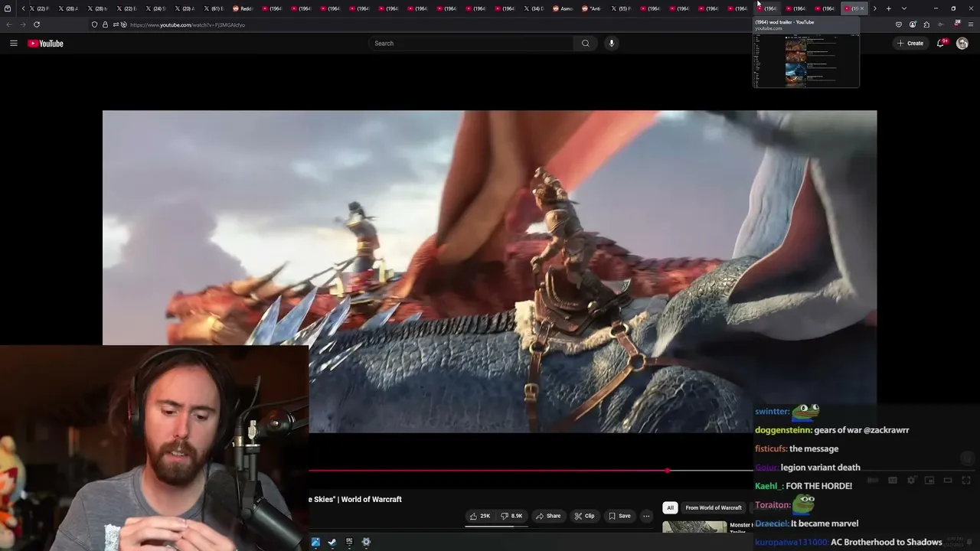This screenshot has height=551, width=980.
Task: Switch to the Reddit browser tab
Action: [242, 8]
